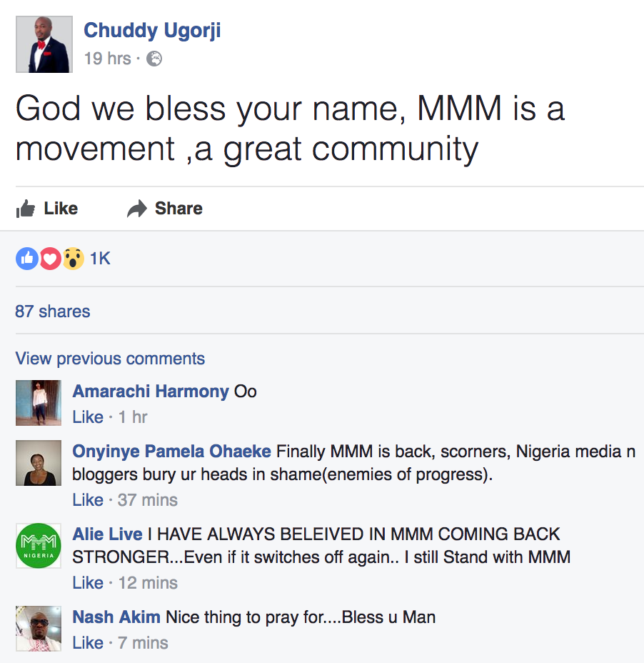Open Chuddy Ugorji's profile name link
Viewport: 644px width, 663px height.
[x=152, y=31]
